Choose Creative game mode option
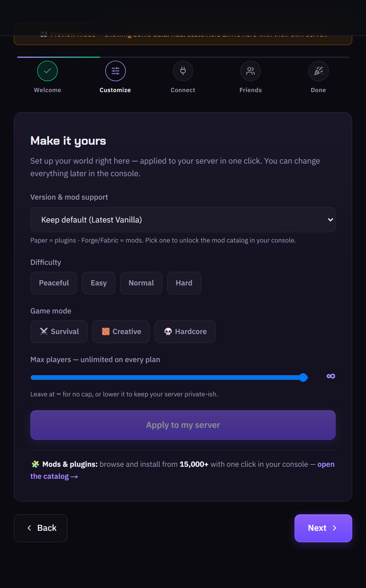 coord(121,332)
